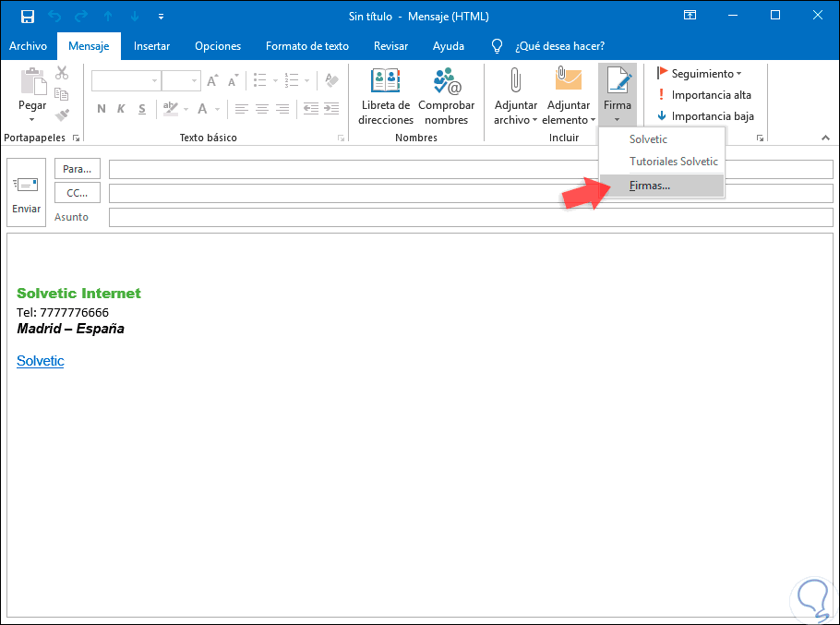Toggle bold N formatting button

tap(101, 109)
